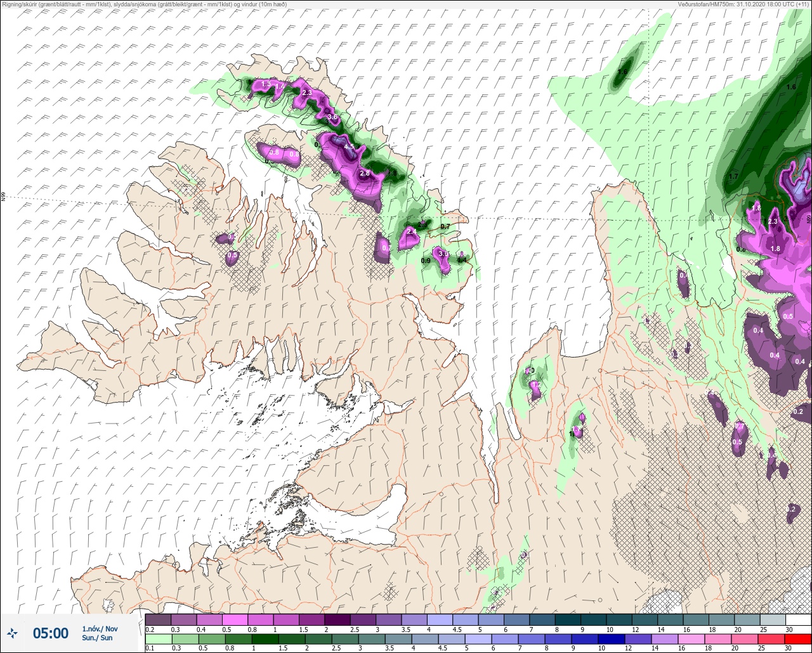Viewport: 812px width, 653px height.
Task: Click the 05:00 forecast time
Action: point(51,633)
